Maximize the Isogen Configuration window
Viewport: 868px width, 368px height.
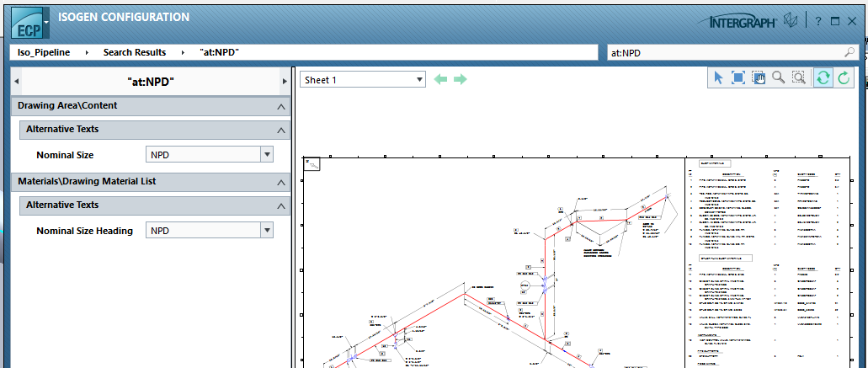click(835, 21)
